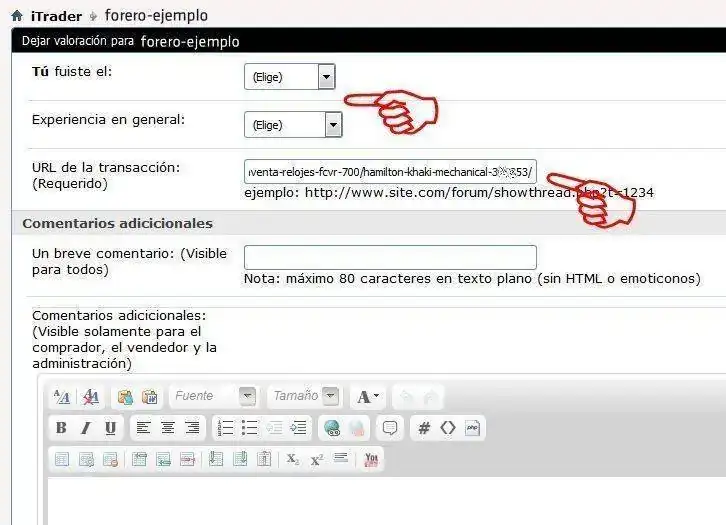Insert a horizontal rule

[x=341, y=458]
